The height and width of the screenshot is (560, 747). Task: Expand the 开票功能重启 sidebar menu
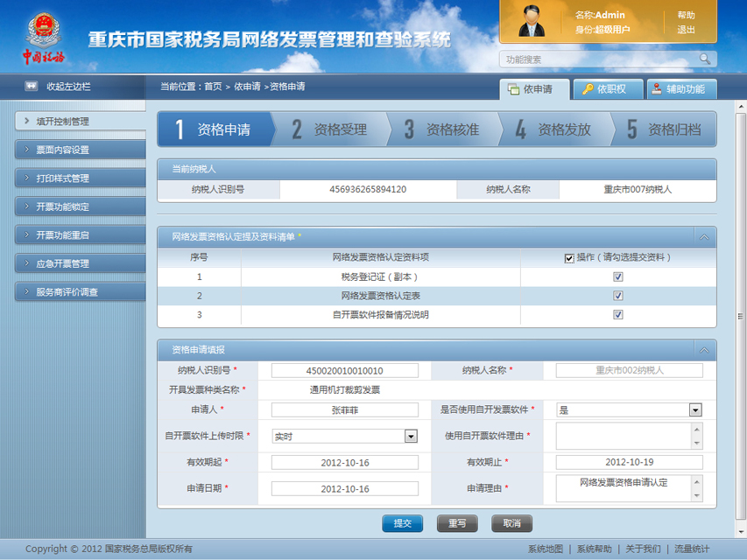click(x=81, y=234)
